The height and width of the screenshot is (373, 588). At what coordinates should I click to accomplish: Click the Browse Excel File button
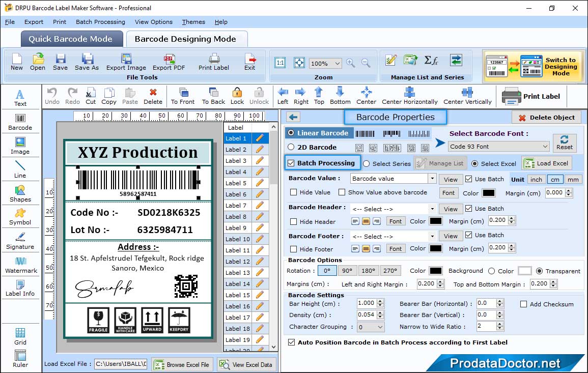(x=182, y=364)
